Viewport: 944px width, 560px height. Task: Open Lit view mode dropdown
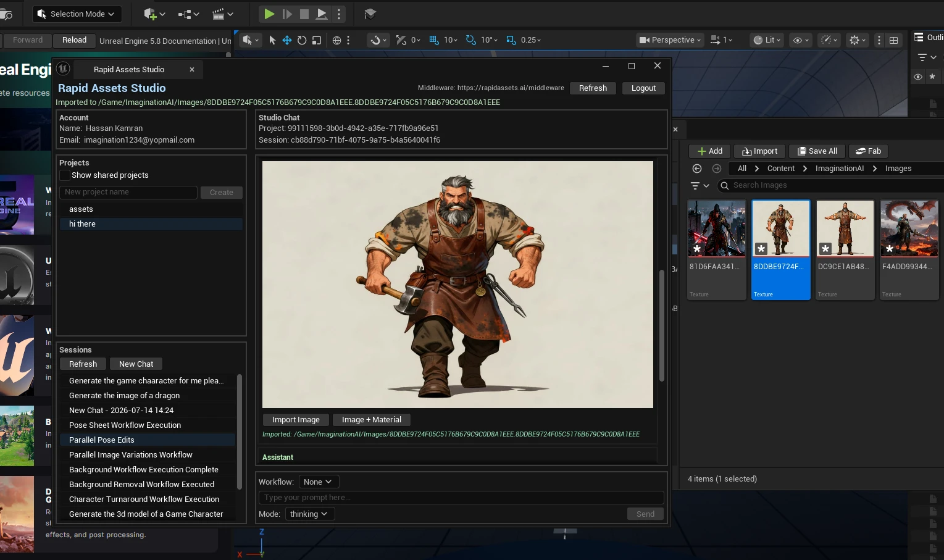767,40
